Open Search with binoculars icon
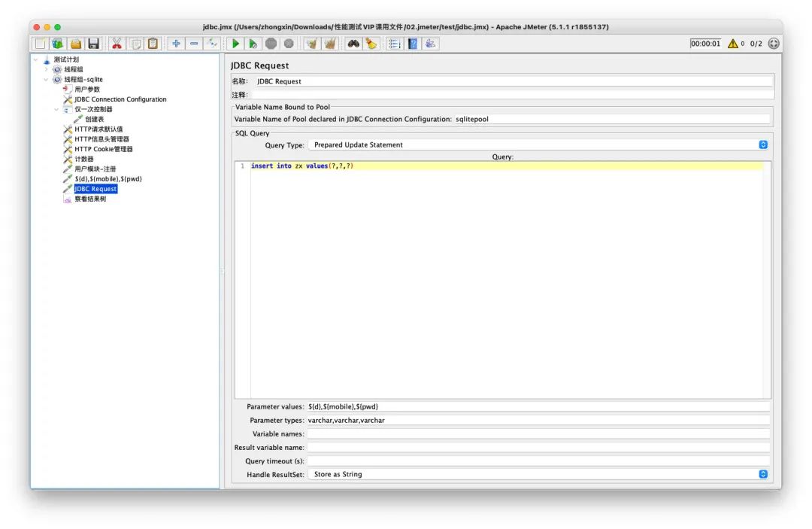 pyautogui.click(x=353, y=44)
